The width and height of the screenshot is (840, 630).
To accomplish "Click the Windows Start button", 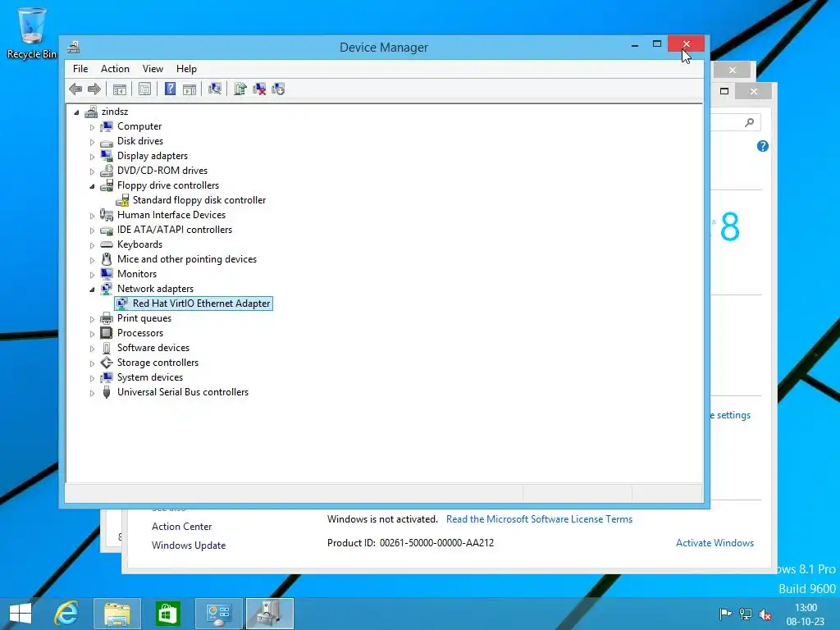I will pos(21,614).
